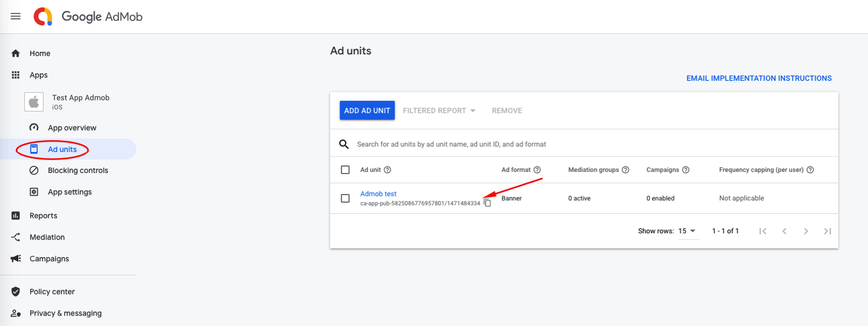Click the Policy center shield icon
This screenshot has height=326, width=868.
(x=16, y=292)
